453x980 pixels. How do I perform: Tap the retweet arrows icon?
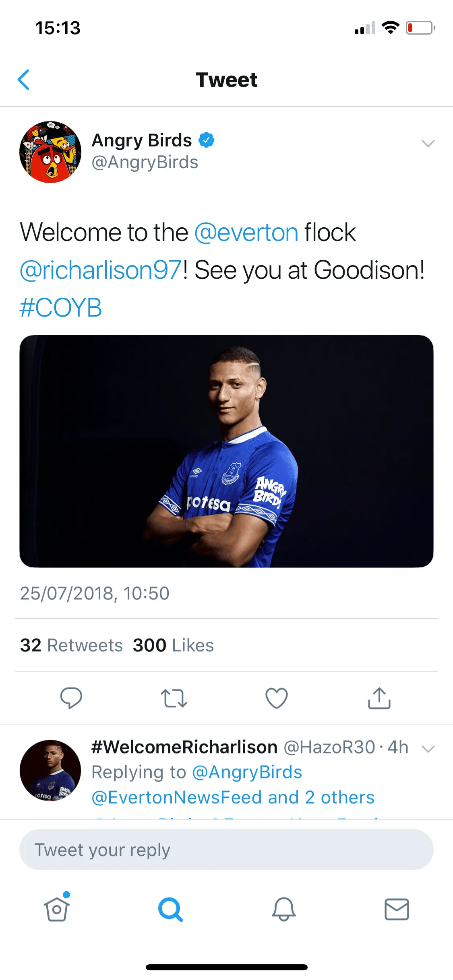click(174, 698)
